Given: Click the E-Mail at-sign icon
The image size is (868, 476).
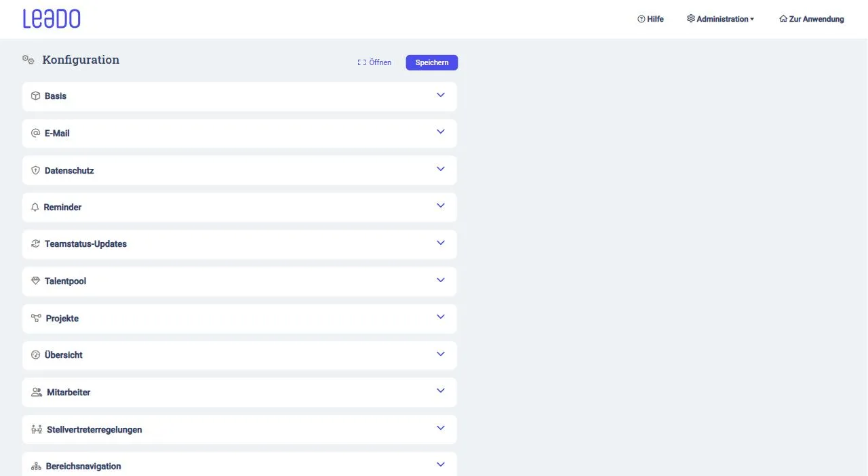Looking at the screenshot, I should click(x=36, y=133).
